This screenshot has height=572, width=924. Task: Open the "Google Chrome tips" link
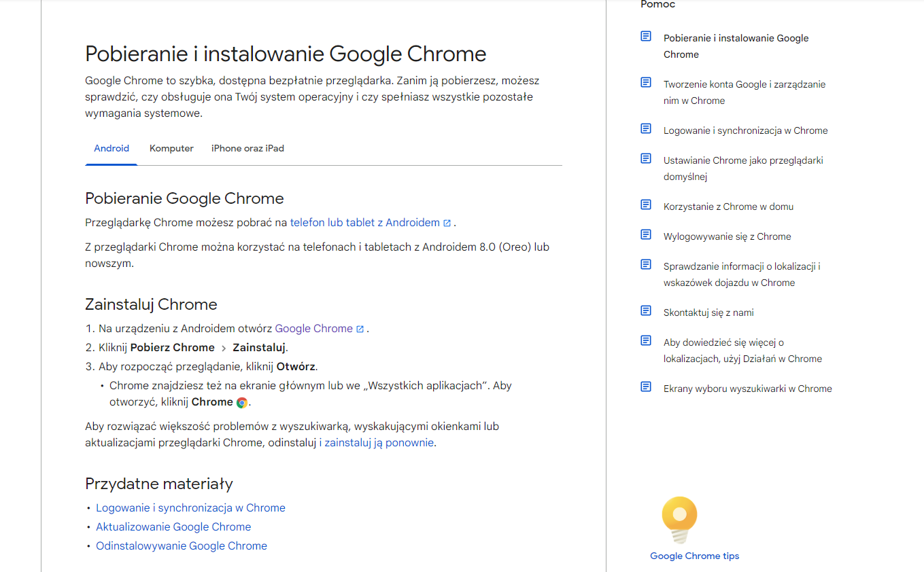(694, 556)
